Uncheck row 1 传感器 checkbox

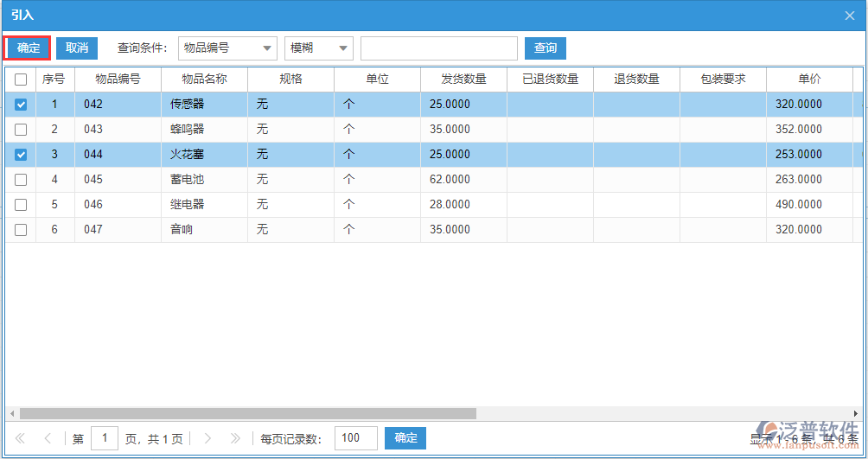(x=21, y=104)
